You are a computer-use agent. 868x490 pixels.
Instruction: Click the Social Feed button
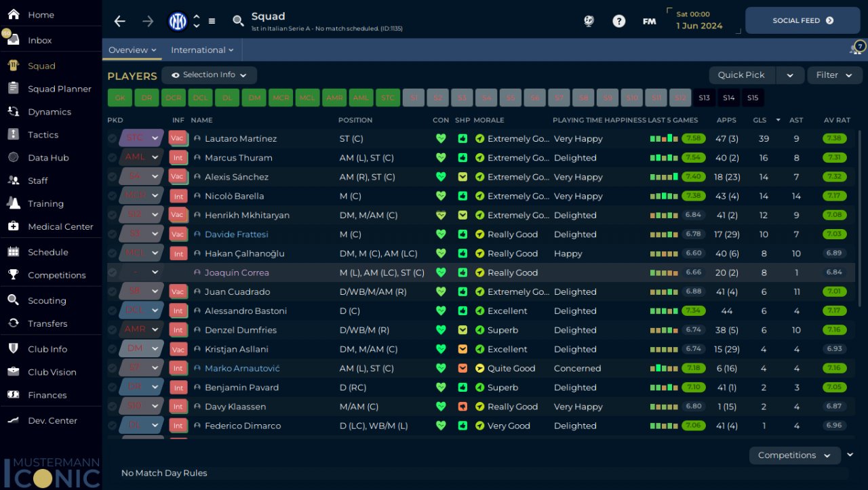click(802, 21)
